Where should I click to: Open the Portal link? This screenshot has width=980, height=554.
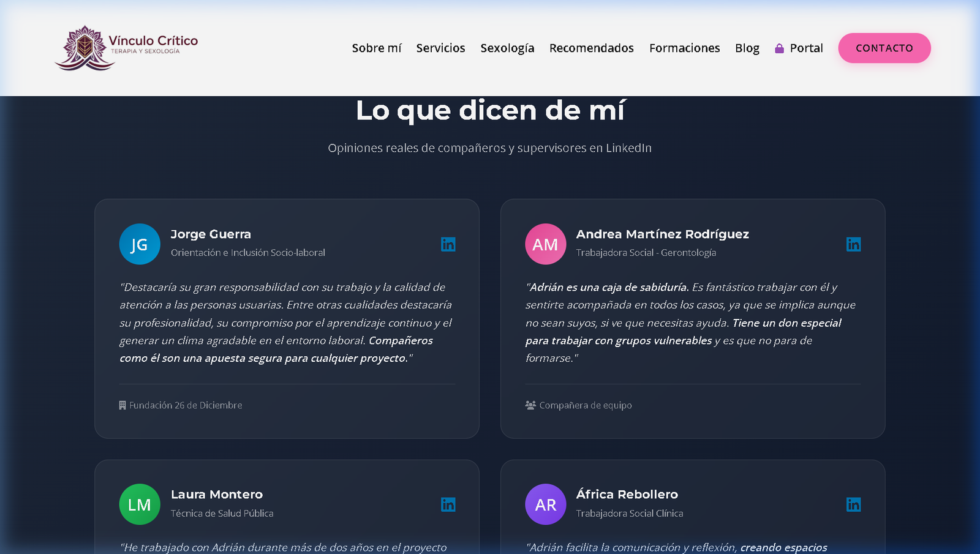click(x=799, y=48)
